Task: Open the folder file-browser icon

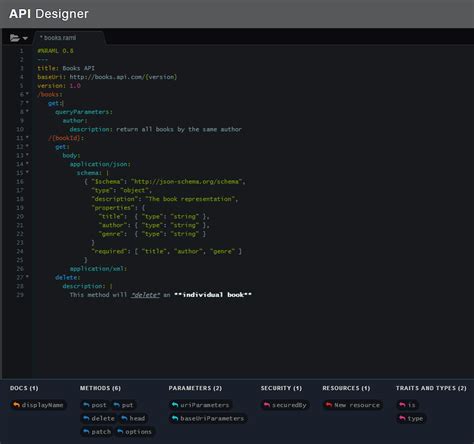Action: click(x=15, y=38)
